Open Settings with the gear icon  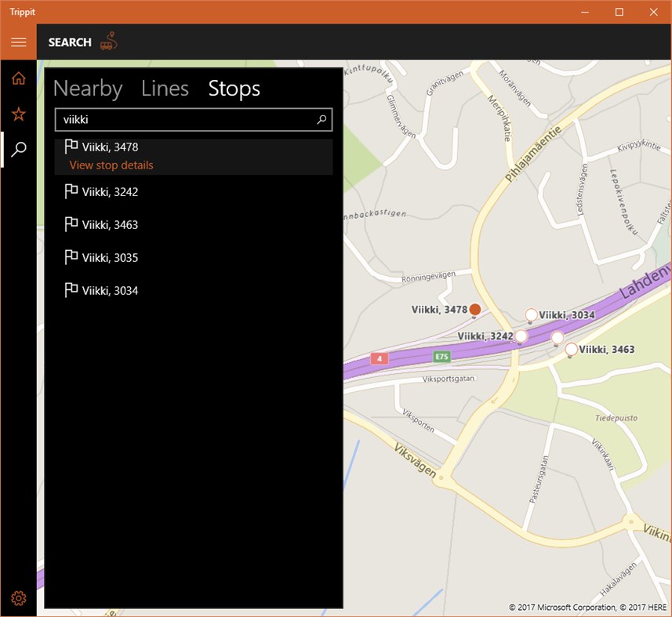point(18,597)
